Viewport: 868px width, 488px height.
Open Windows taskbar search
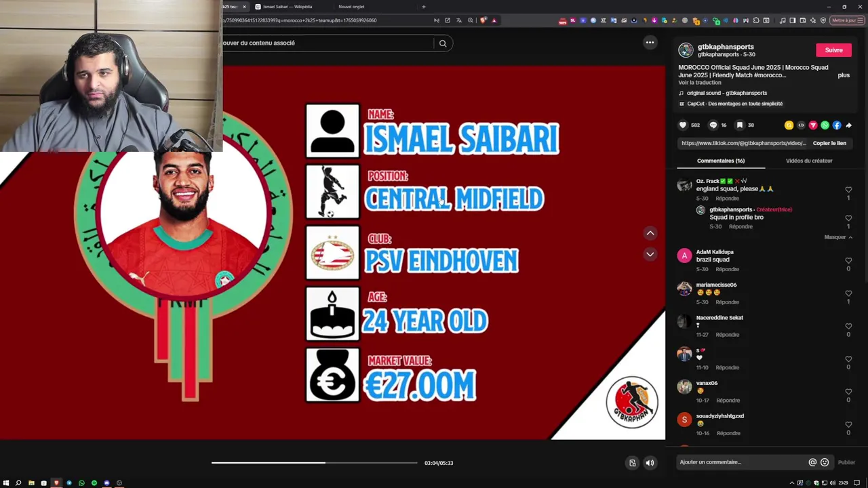pos(18,483)
